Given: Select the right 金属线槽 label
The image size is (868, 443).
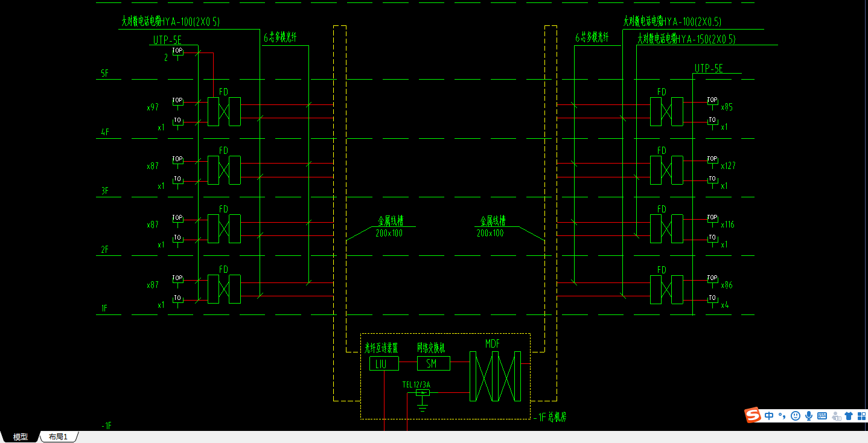Looking at the screenshot, I should point(493,221).
